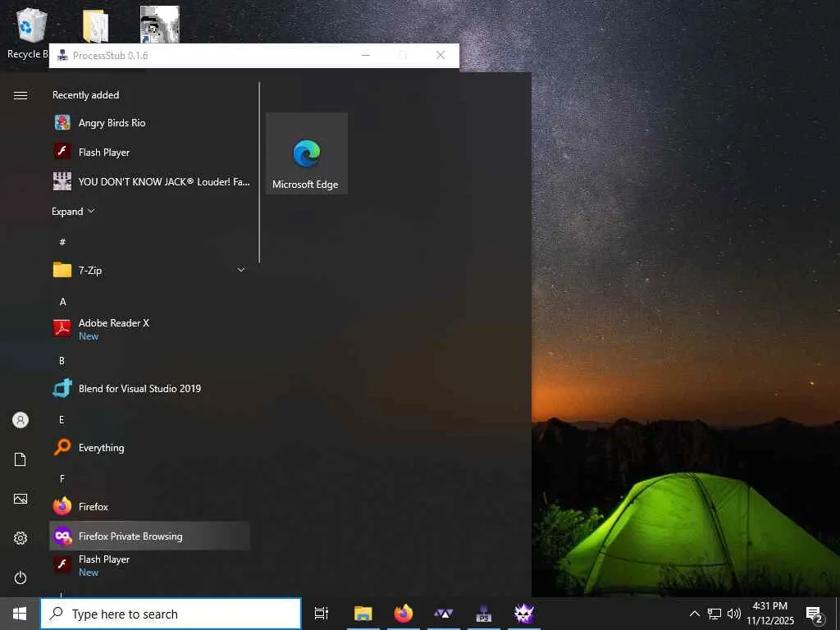Open the purple triangles app in taskbar
The image size is (840, 630).
(444, 614)
